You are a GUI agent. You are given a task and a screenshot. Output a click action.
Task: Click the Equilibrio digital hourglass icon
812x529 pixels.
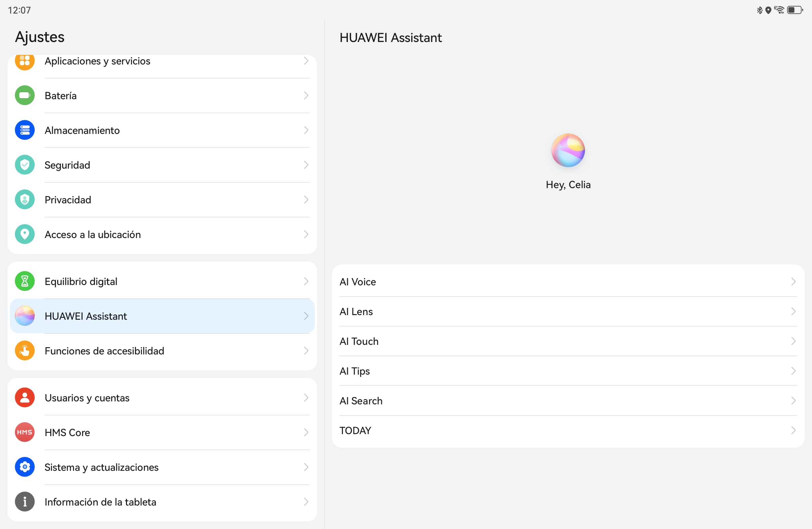point(24,281)
